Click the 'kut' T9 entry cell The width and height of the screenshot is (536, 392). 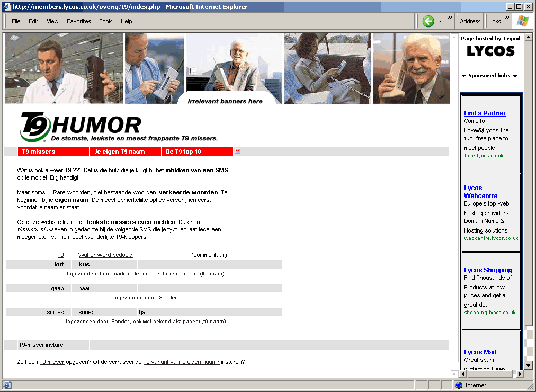[39, 264]
